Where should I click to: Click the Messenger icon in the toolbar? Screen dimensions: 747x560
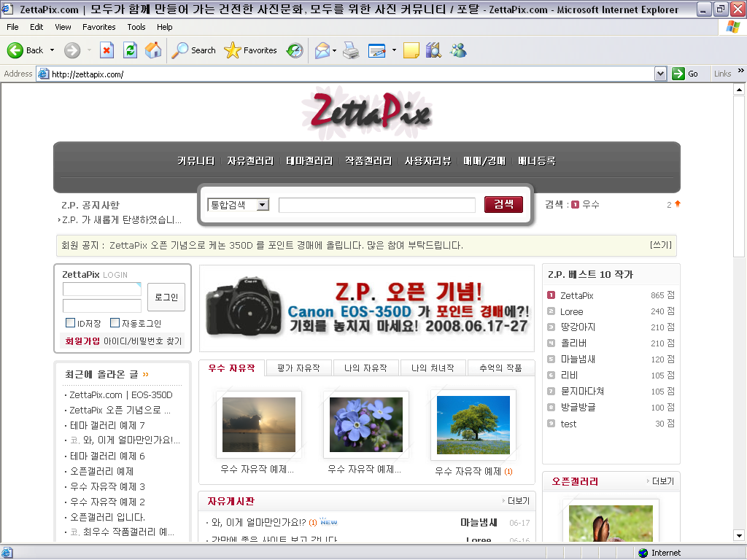coord(458,50)
